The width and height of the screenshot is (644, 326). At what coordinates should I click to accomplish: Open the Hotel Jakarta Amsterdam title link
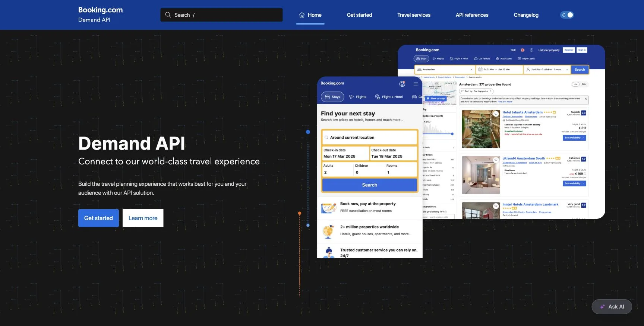[522, 112]
